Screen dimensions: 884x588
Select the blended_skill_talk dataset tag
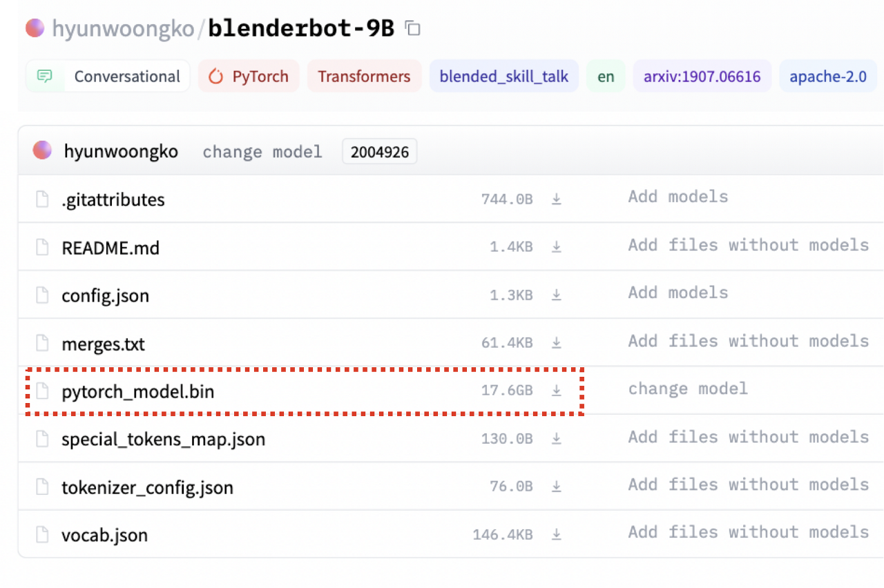point(504,76)
